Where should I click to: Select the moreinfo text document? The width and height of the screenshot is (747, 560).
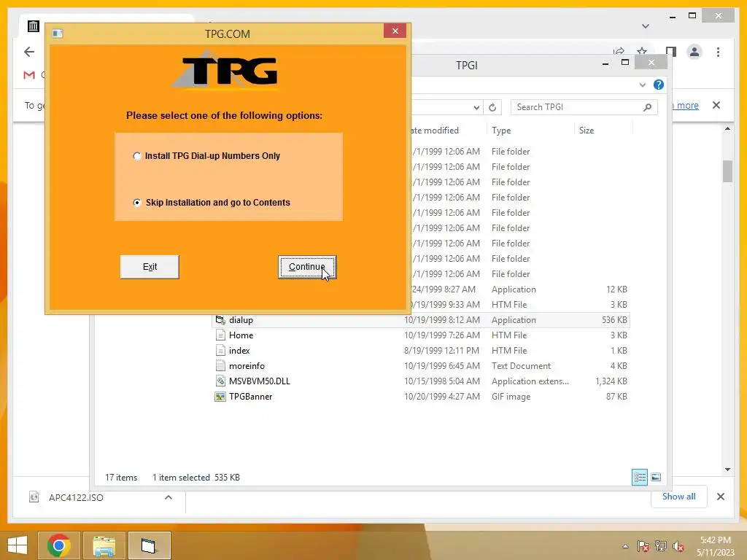[x=421, y=366]
